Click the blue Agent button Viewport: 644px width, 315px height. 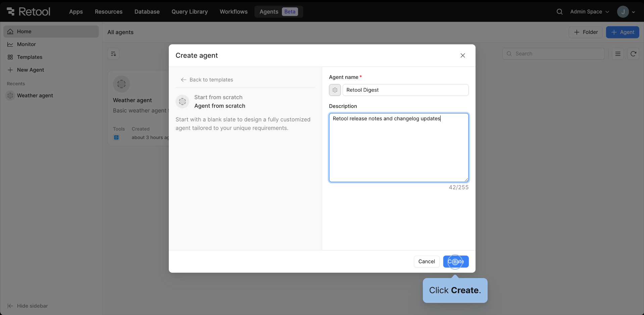[x=623, y=32]
